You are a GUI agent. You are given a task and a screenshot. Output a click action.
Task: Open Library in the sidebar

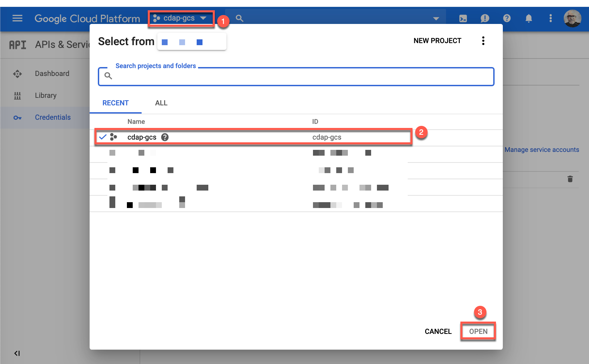click(x=45, y=95)
